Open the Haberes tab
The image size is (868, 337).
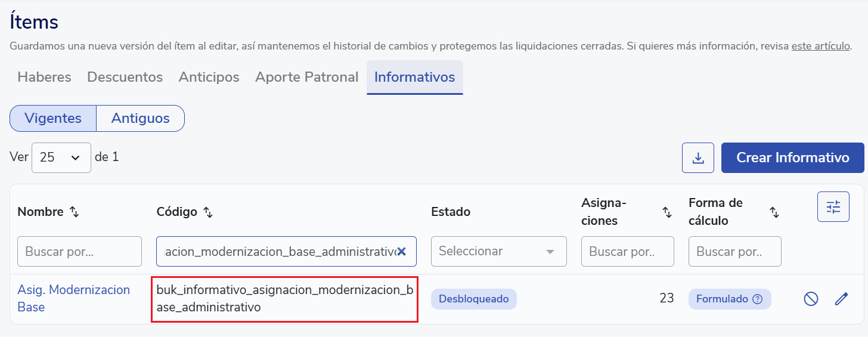(44, 77)
